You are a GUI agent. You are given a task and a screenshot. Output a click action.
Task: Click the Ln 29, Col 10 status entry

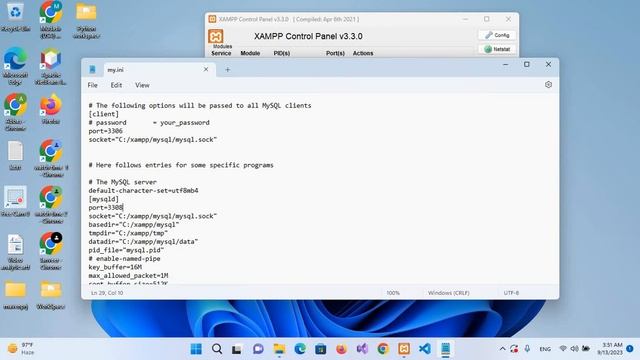107,293
